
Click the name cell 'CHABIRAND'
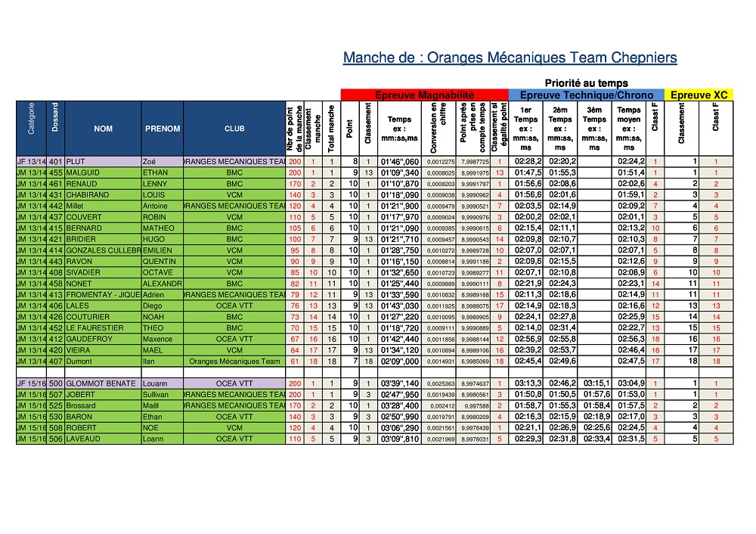point(103,195)
